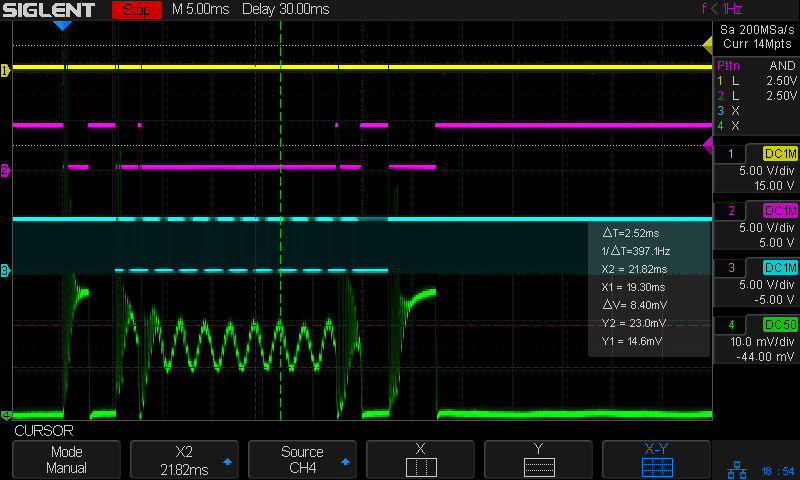Click channel 2 offset value 5.00 V
800x480 pixels.
pos(778,243)
